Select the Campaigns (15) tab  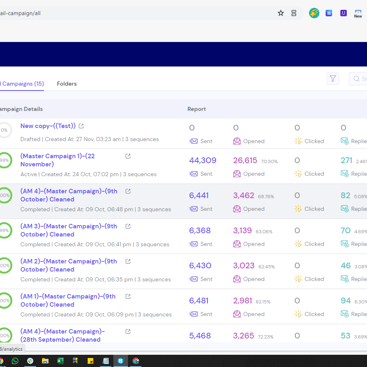(x=22, y=84)
